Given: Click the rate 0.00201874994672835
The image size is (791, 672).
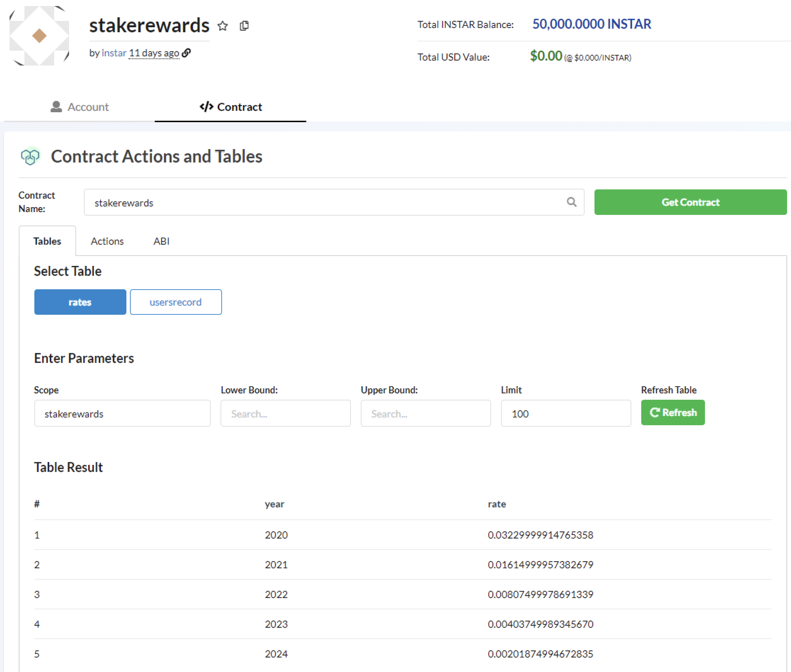Looking at the screenshot, I should tap(540, 654).
